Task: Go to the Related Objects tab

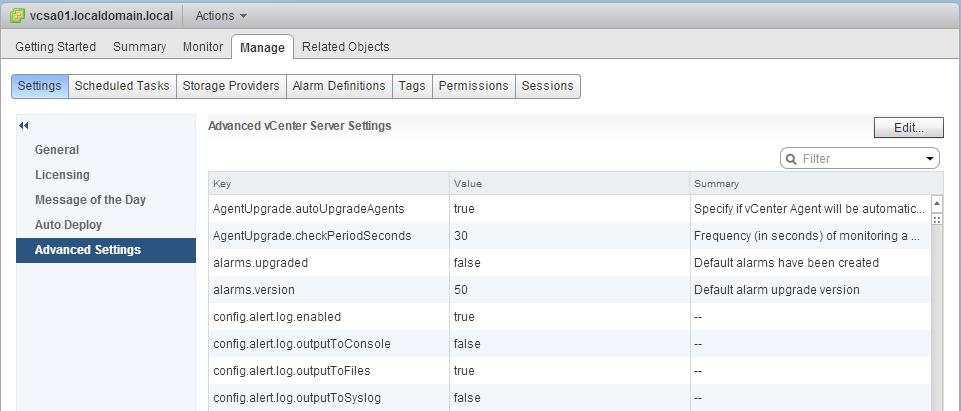Action: tap(345, 47)
